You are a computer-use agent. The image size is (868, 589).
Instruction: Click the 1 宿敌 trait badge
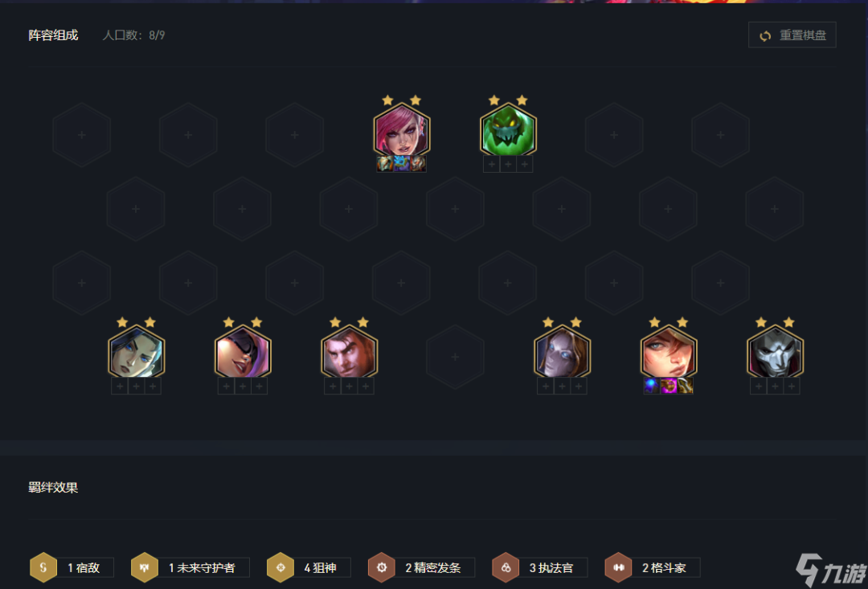tap(72, 567)
